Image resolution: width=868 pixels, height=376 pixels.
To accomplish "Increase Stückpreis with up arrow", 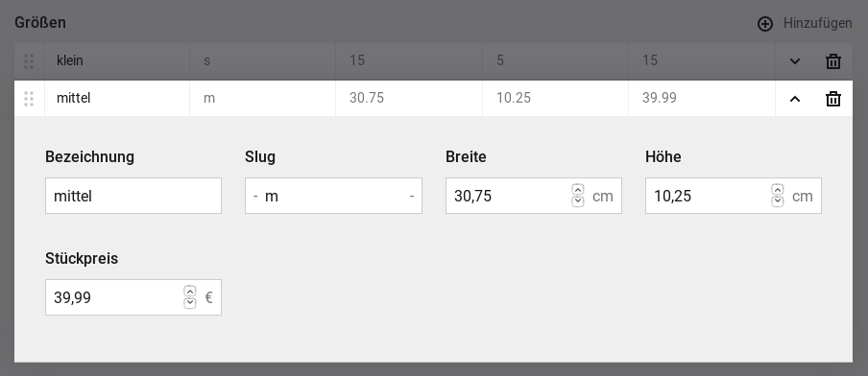I will [190, 292].
